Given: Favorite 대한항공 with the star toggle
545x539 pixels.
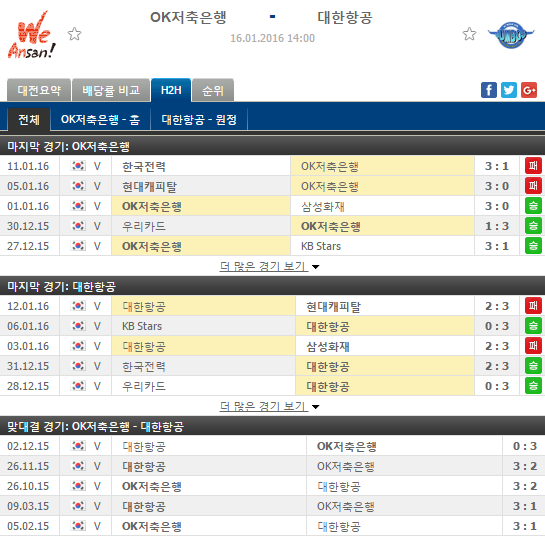Looking at the screenshot, I should coord(469,34).
